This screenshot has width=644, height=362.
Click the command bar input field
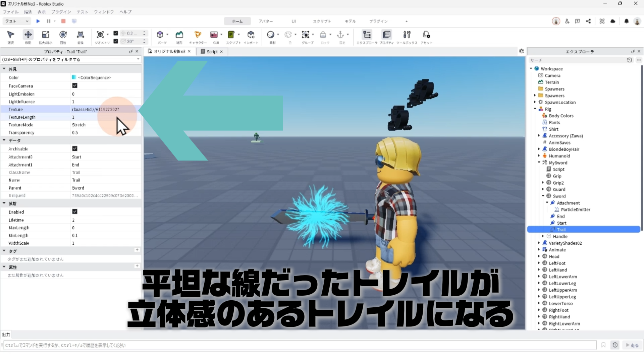coord(299,345)
